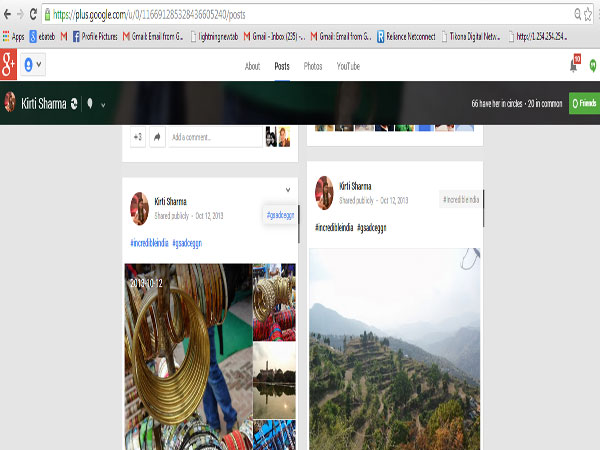Open the Apps bookmark shortcut
The width and height of the screenshot is (600, 450).
[13, 36]
